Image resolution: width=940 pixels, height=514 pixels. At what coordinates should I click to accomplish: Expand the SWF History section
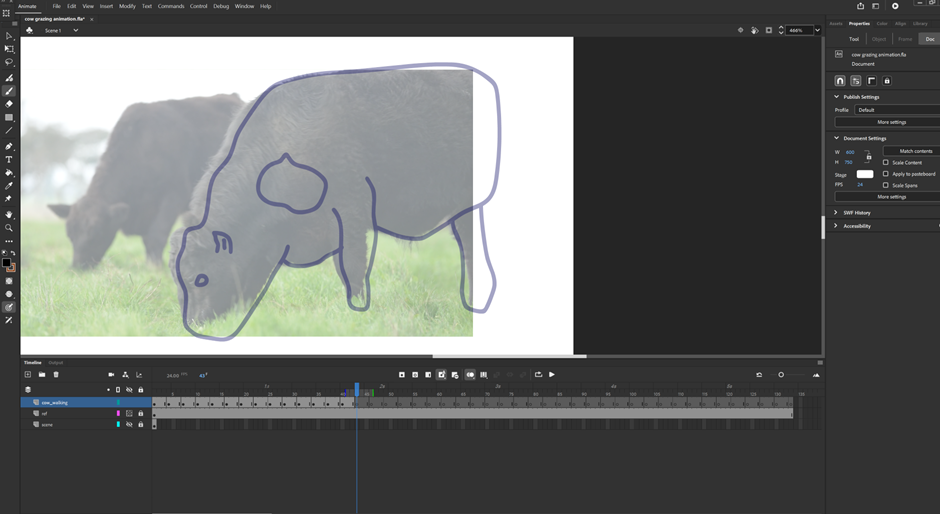point(836,213)
